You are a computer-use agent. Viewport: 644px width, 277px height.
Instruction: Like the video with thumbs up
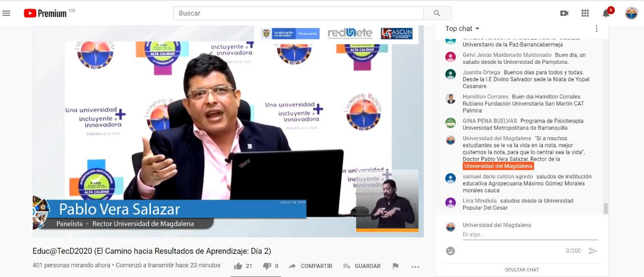tap(238, 266)
